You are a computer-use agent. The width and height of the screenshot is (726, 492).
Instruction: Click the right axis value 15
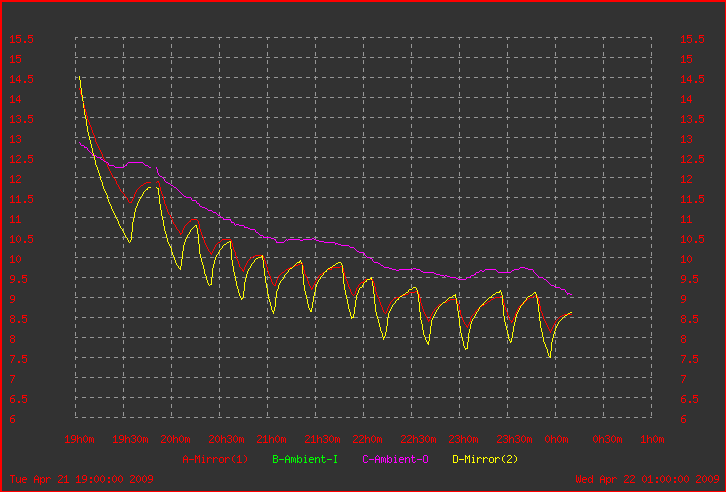coord(686,59)
